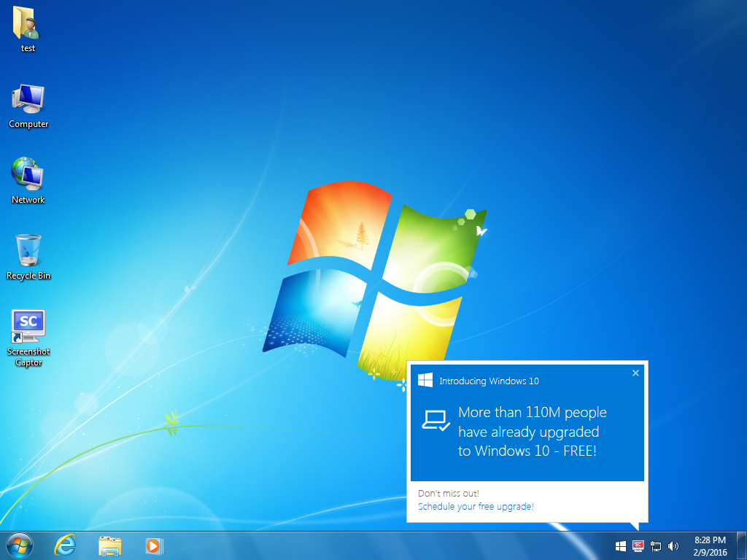
Task: Click the "Don't miss out!" text
Action: point(449,494)
